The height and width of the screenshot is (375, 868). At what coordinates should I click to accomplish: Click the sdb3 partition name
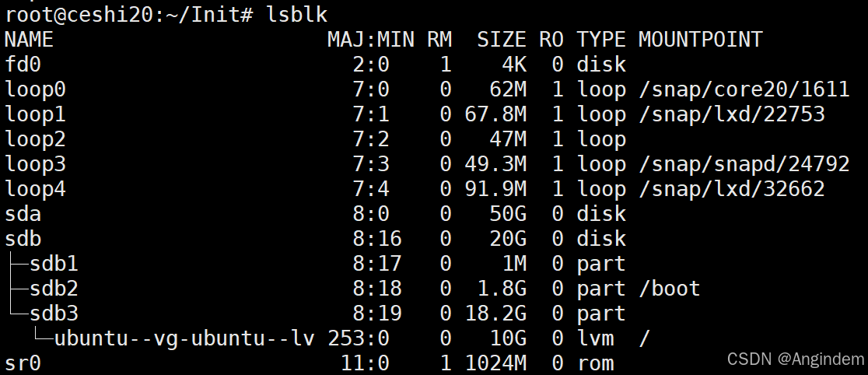54,314
